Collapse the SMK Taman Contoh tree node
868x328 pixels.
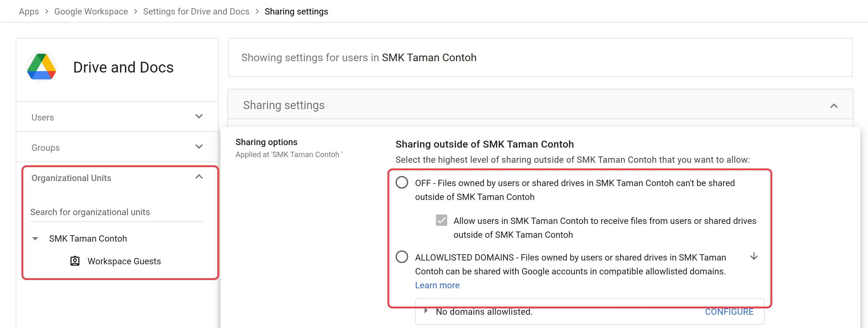pyautogui.click(x=35, y=238)
